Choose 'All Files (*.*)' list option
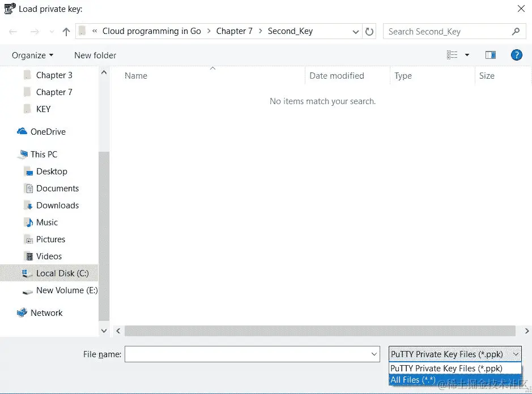This screenshot has width=532, height=394. click(455, 380)
